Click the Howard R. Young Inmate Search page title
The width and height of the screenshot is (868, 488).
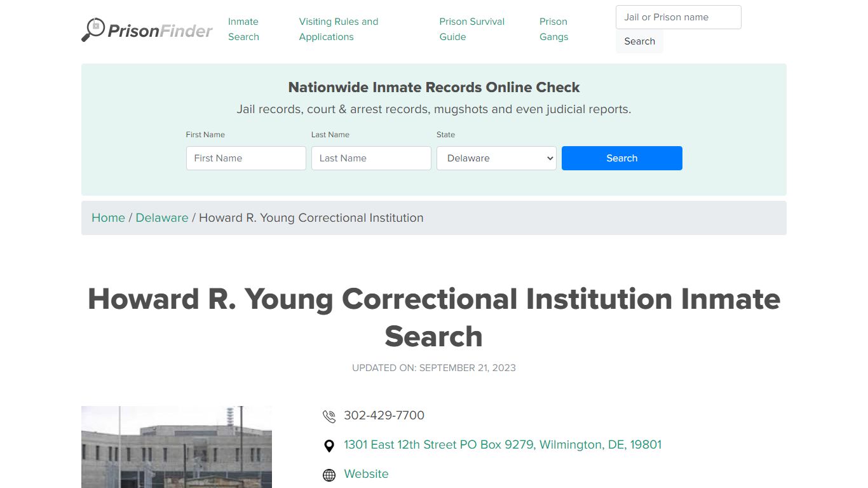[x=434, y=317]
